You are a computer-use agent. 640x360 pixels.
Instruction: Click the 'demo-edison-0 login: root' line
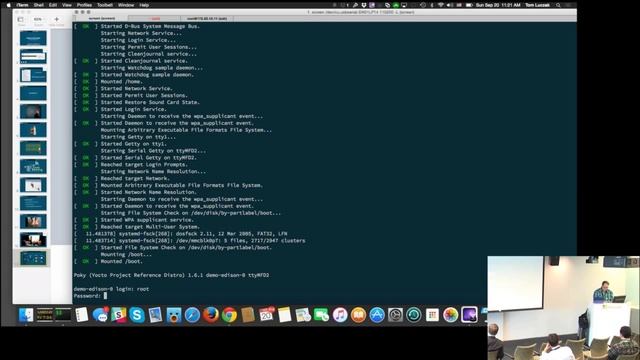(x=111, y=289)
